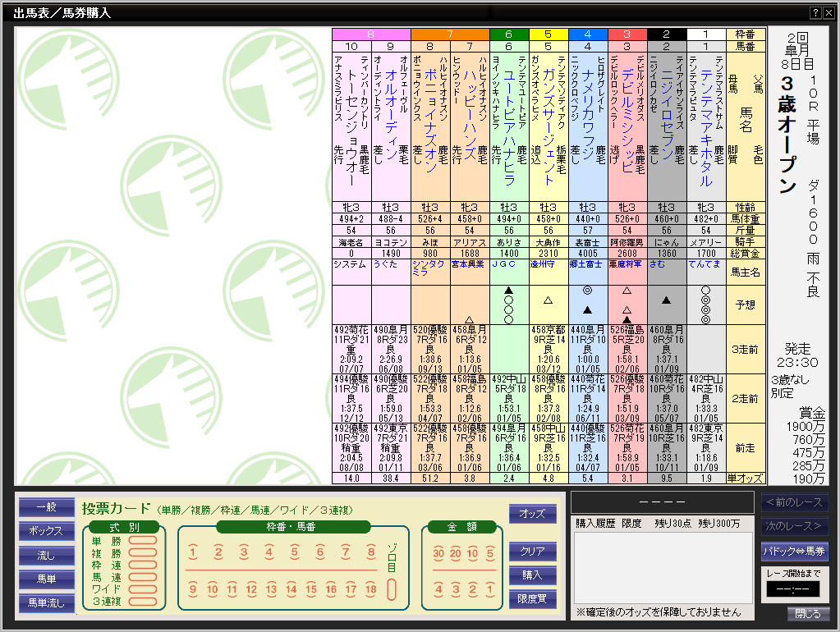Image resolution: width=840 pixels, height=632 pixels.
Task: Switch to ボックス betting mode
Action: (x=47, y=531)
